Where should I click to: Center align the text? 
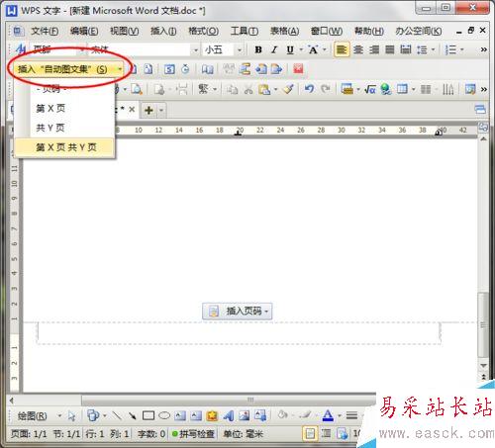[358, 49]
